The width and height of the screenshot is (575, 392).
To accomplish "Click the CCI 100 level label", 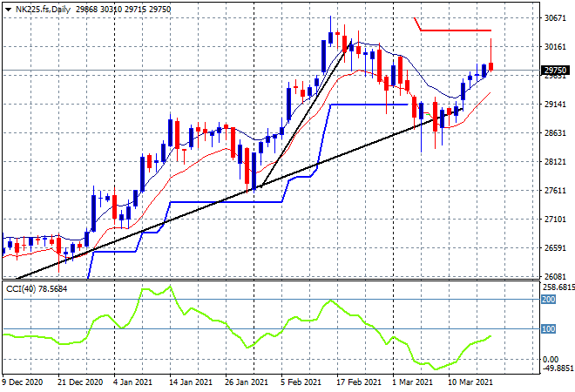I will pyautogui.click(x=549, y=329).
